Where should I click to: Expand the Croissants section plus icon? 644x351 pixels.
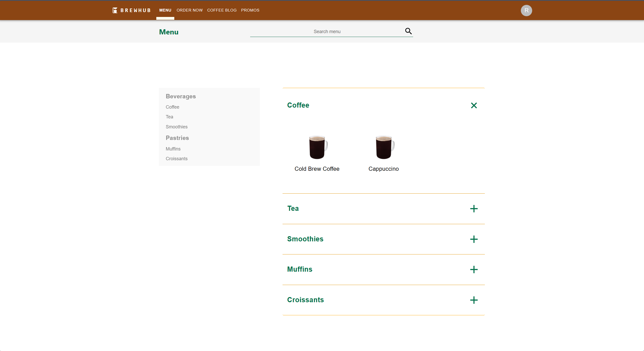point(474,300)
